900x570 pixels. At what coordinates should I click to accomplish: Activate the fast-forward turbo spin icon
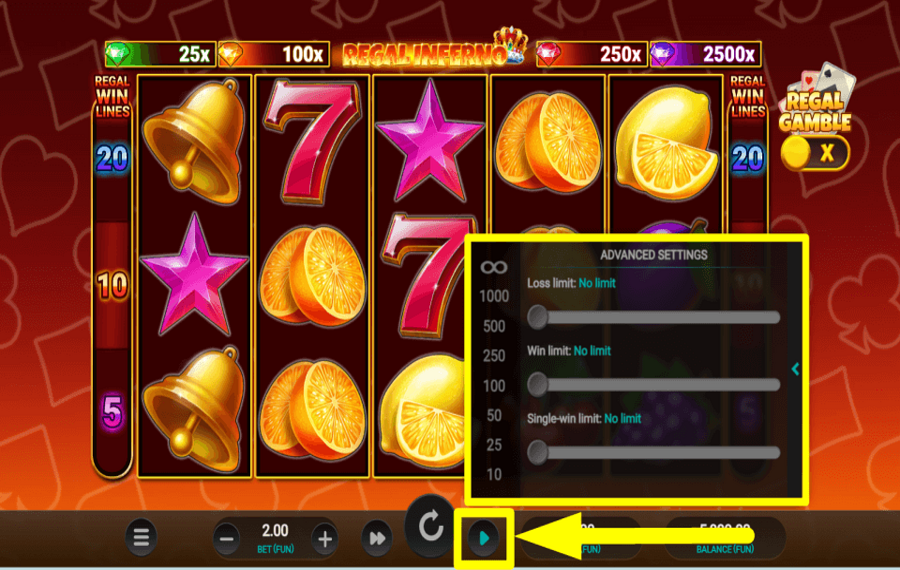(x=377, y=538)
